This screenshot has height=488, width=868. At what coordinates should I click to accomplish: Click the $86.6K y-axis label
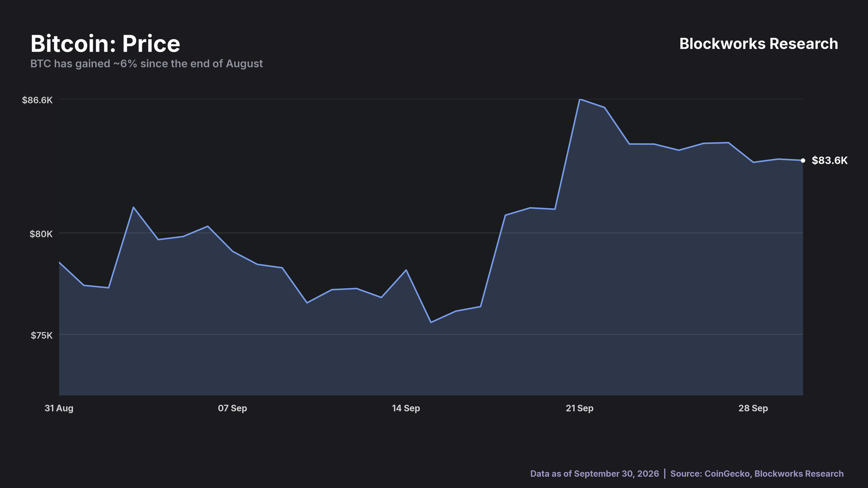coord(38,100)
